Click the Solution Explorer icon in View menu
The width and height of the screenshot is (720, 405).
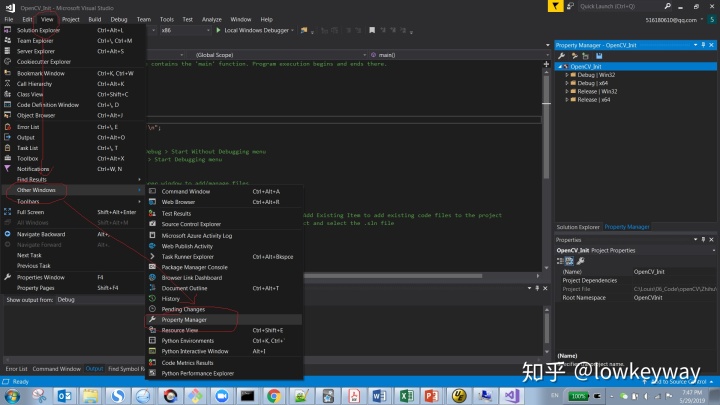(7, 30)
